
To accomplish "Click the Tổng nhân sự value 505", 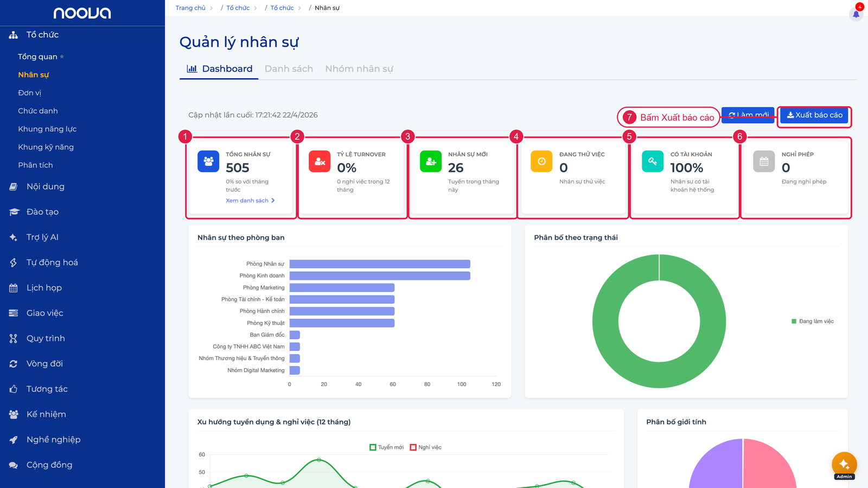I will click(x=238, y=168).
